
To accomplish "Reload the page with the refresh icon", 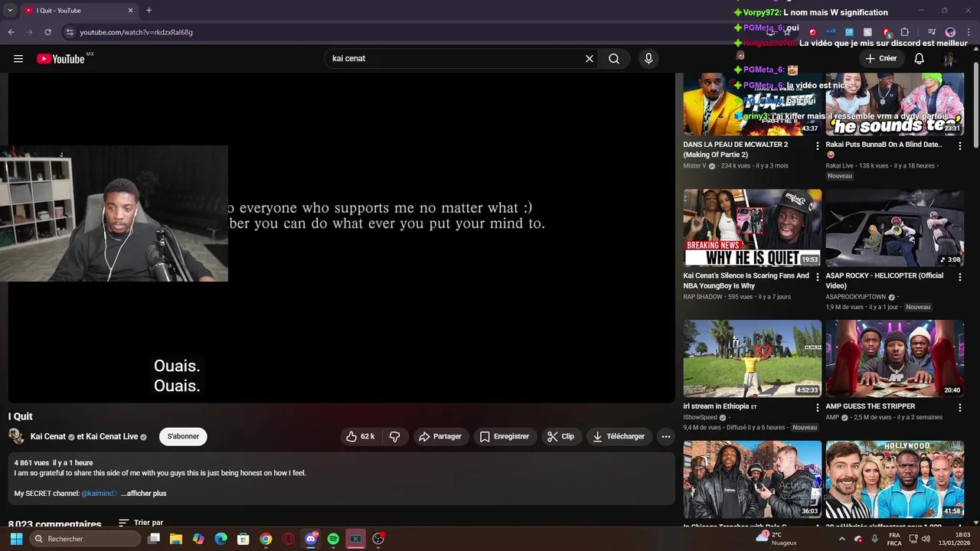I will tap(47, 32).
